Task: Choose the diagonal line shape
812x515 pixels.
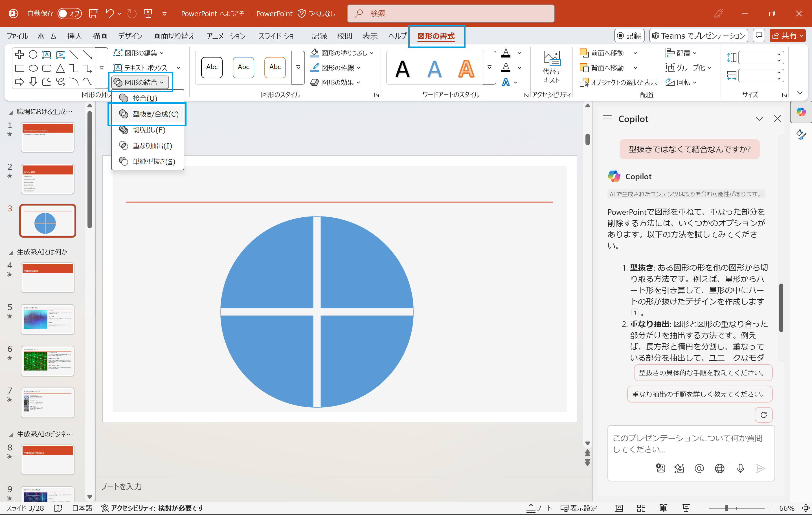Action: pyautogui.click(x=74, y=54)
